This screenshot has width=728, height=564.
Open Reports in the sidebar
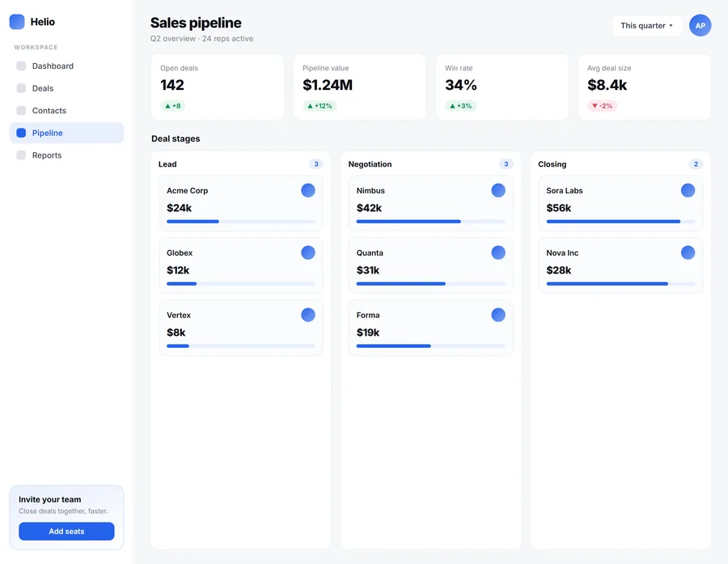coord(66,155)
